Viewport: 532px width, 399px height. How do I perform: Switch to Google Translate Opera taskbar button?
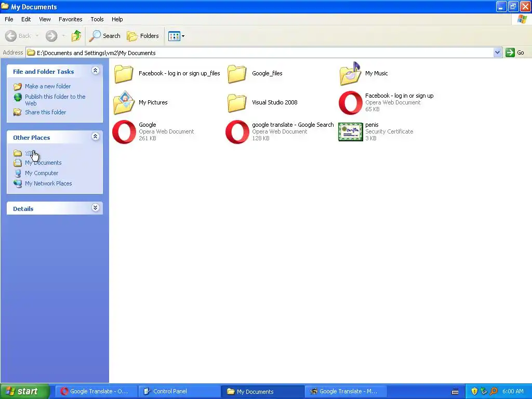pyautogui.click(x=97, y=392)
